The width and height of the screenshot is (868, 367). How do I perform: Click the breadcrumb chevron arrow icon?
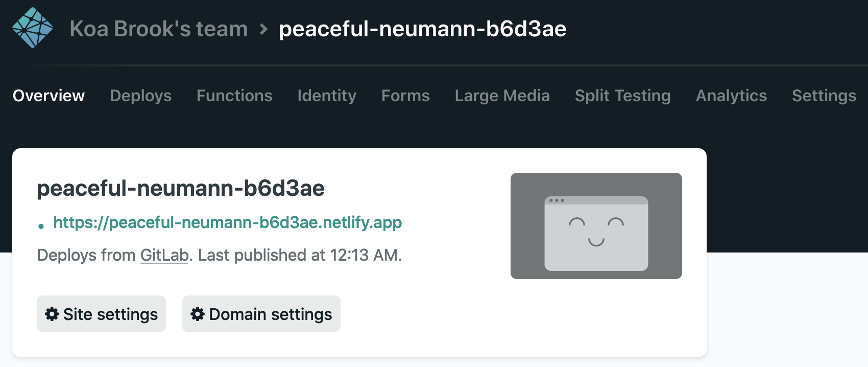[263, 29]
